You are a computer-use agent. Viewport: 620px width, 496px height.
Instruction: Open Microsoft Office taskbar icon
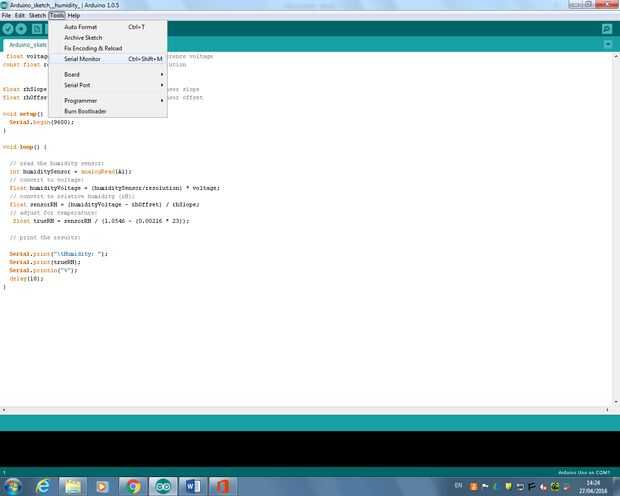(x=223, y=487)
